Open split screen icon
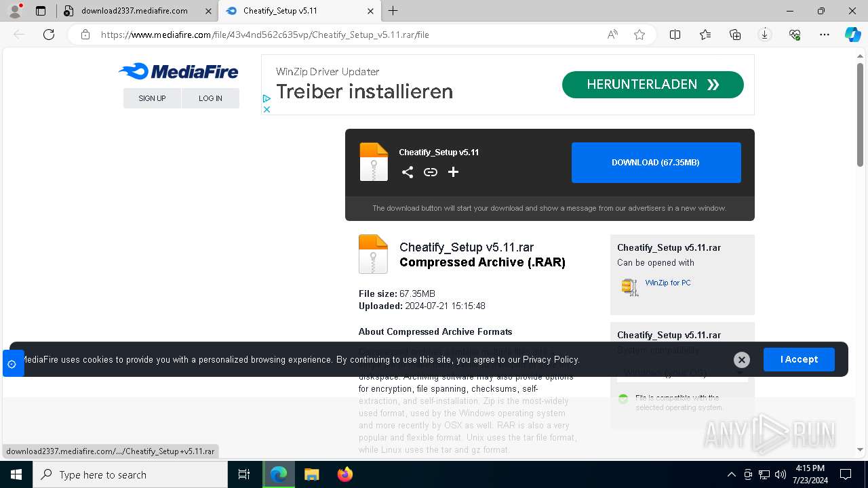 [675, 35]
